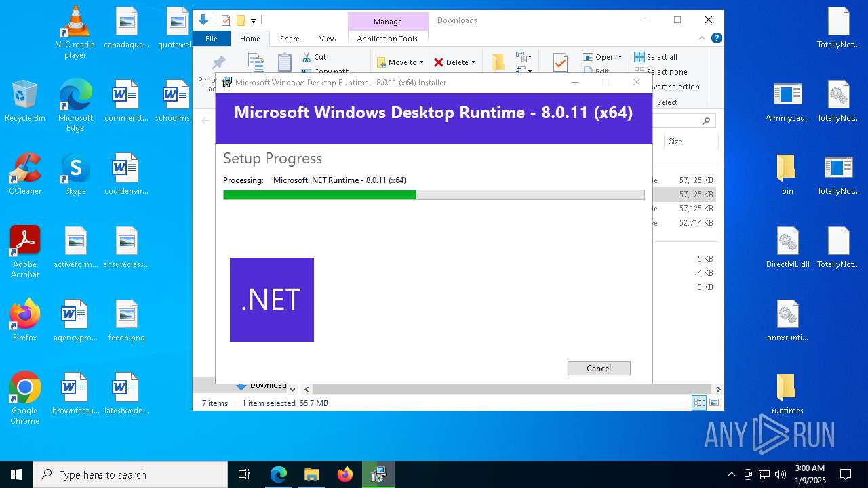Click quick access Properties icon in title bar

coord(226,20)
